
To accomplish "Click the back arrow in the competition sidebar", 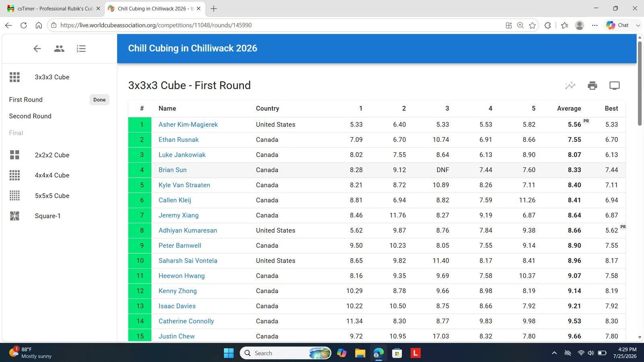I will [x=37, y=49].
